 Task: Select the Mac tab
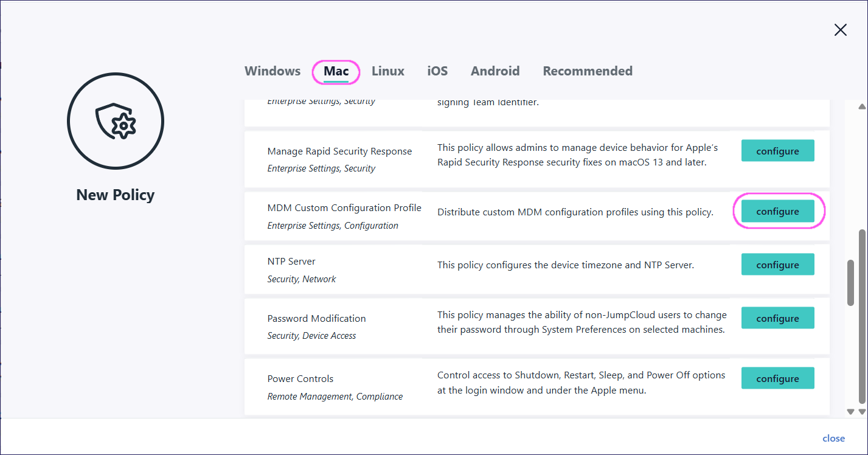[336, 71]
